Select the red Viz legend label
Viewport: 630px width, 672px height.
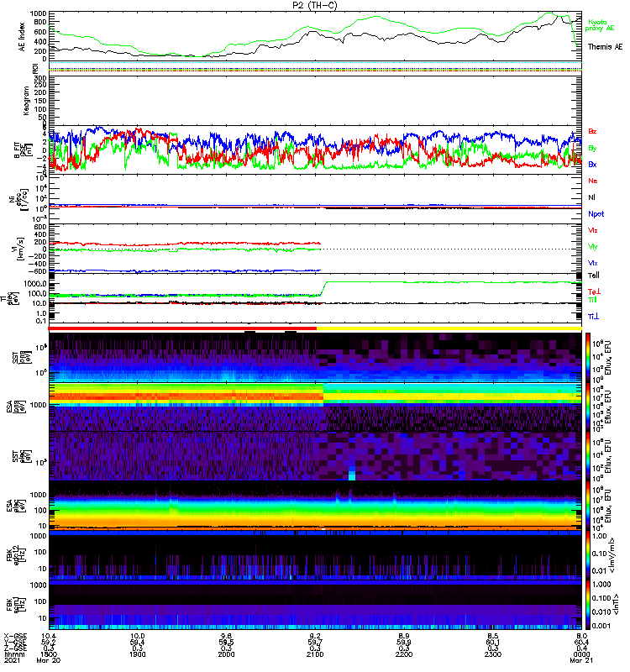[x=593, y=230]
